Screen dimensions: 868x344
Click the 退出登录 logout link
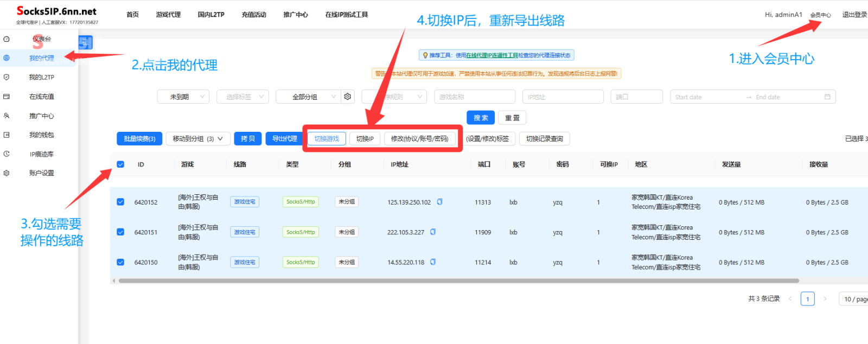coord(854,15)
